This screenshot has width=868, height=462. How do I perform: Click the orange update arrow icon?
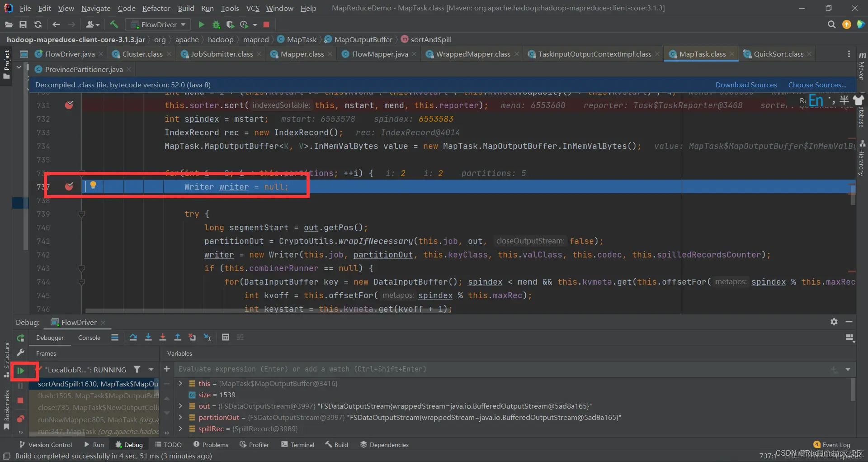pos(846,24)
